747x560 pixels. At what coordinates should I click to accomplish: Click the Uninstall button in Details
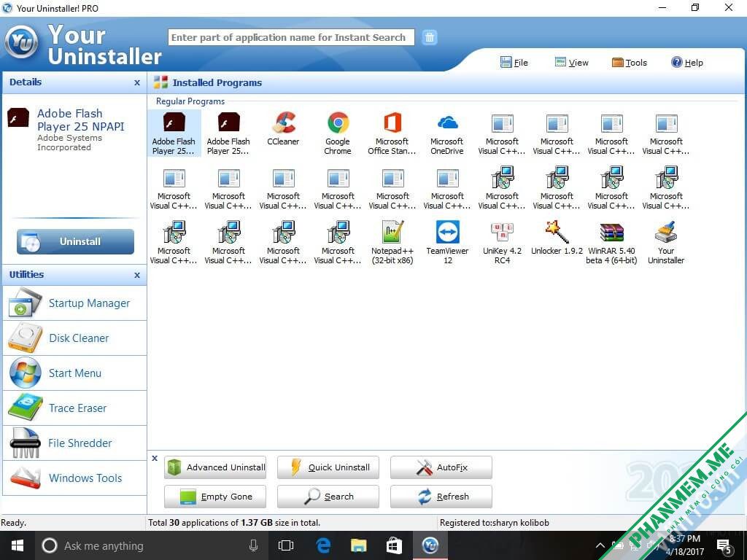(x=75, y=242)
